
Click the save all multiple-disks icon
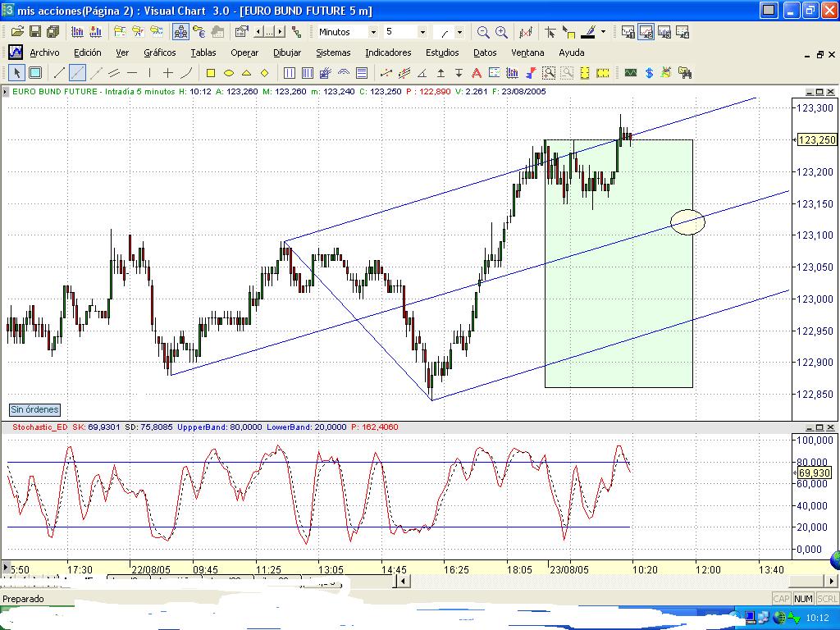click(x=53, y=32)
